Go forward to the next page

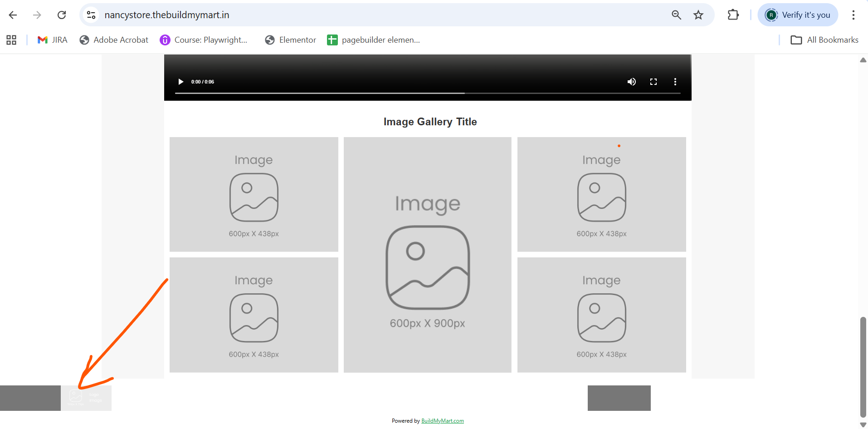point(37,15)
